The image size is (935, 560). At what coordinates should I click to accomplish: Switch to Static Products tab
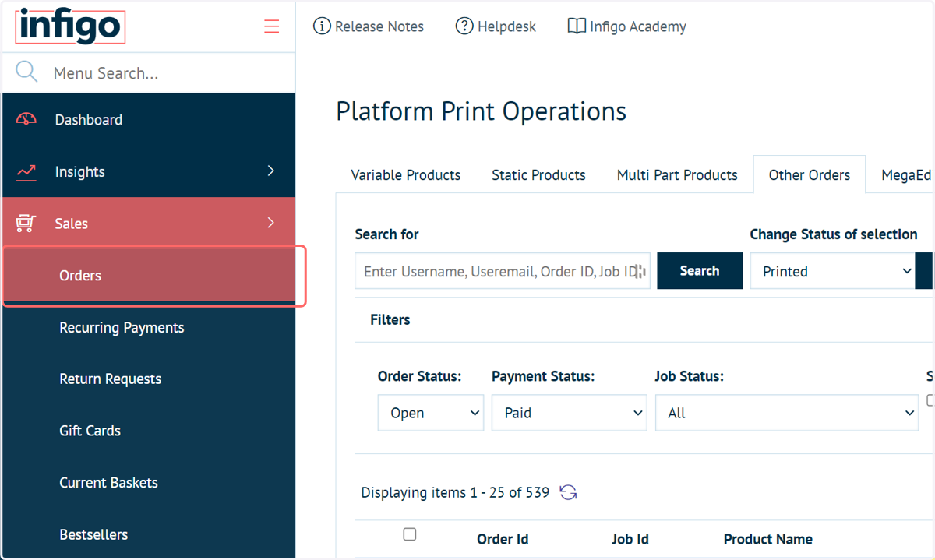[538, 175]
